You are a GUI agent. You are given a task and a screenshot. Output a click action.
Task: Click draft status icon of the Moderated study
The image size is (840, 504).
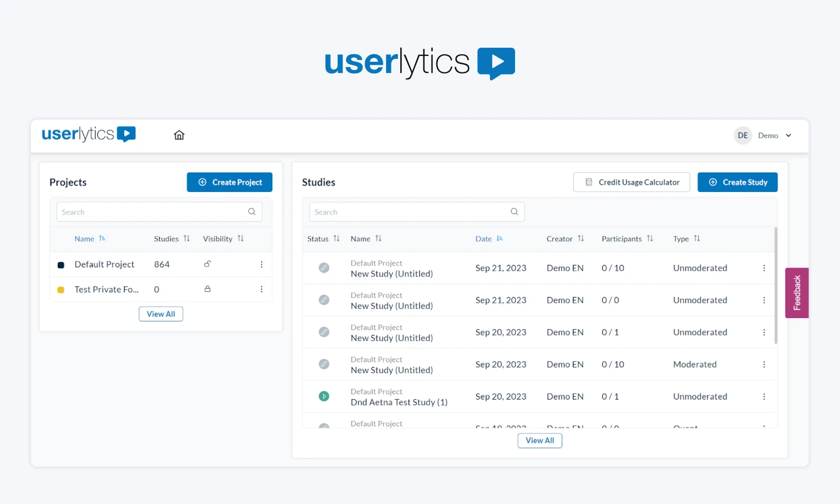[x=324, y=364]
